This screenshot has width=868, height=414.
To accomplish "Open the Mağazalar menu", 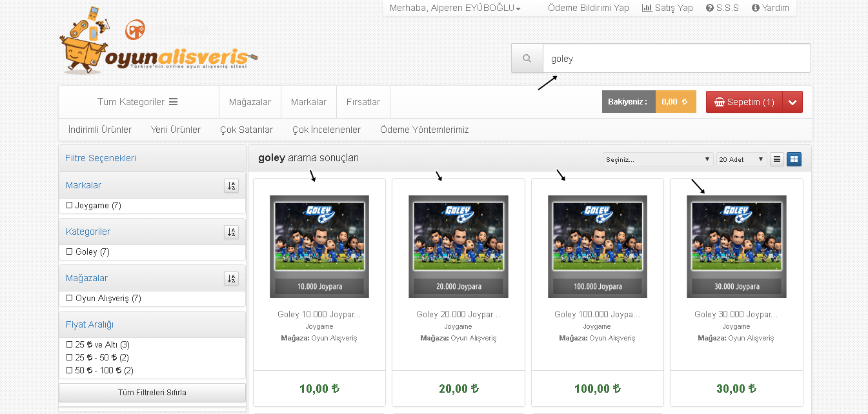I will (x=250, y=102).
